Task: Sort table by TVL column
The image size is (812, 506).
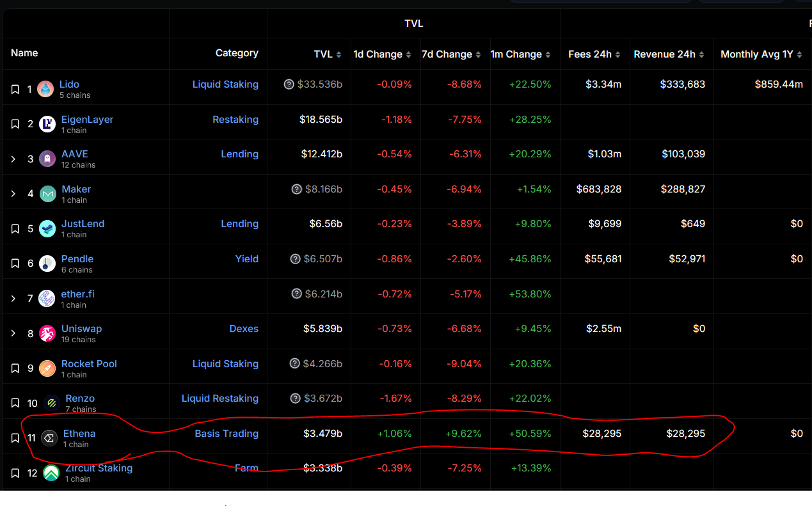Action: tap(328, 54)
